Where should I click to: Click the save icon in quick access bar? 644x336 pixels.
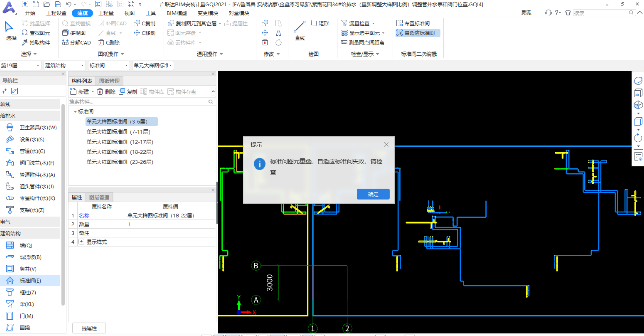pos(58,4)
